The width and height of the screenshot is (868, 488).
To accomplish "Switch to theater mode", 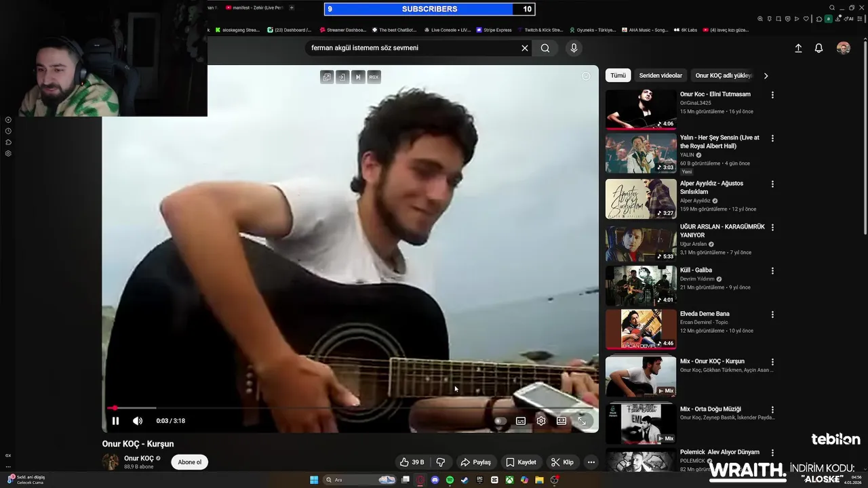I will point(561,421).
